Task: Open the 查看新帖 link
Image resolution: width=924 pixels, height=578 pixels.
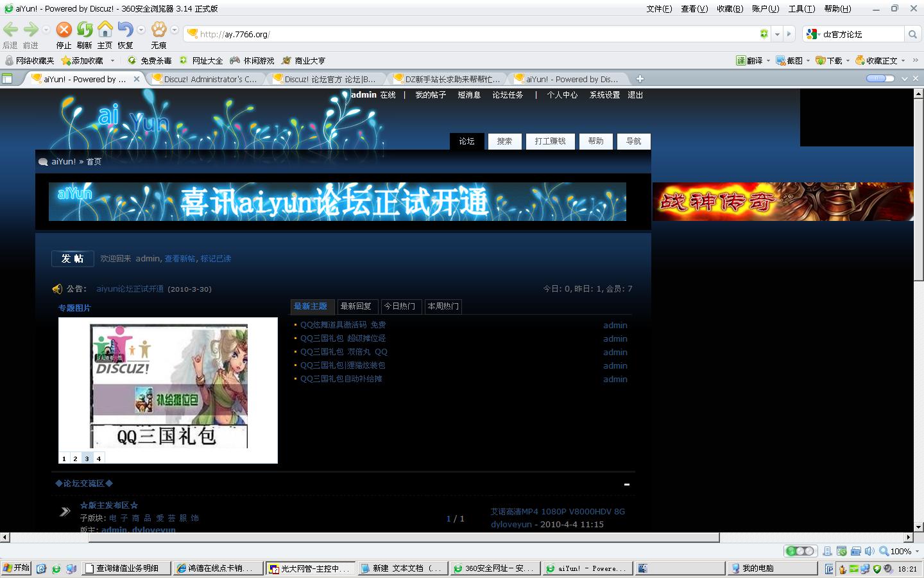Action: click(180, 259)
